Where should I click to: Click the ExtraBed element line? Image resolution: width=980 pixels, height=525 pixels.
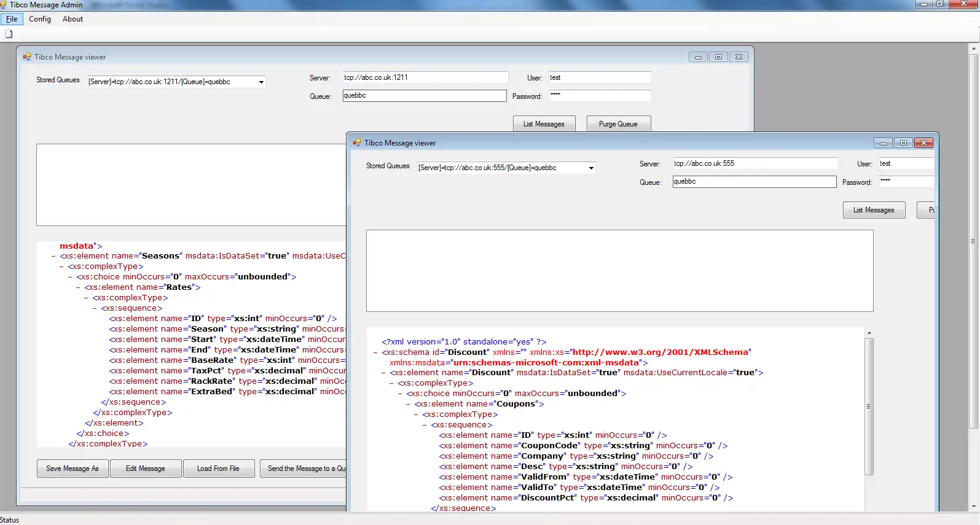coord(227,392)
